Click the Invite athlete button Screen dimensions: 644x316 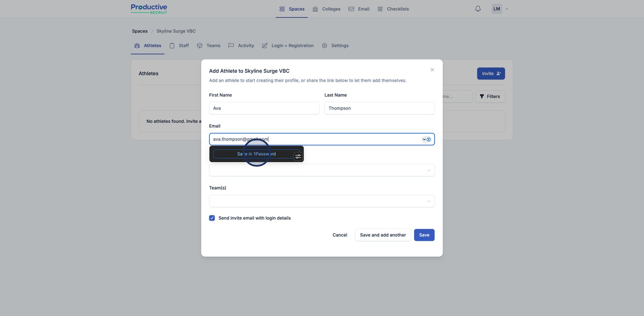click(491, 74)
